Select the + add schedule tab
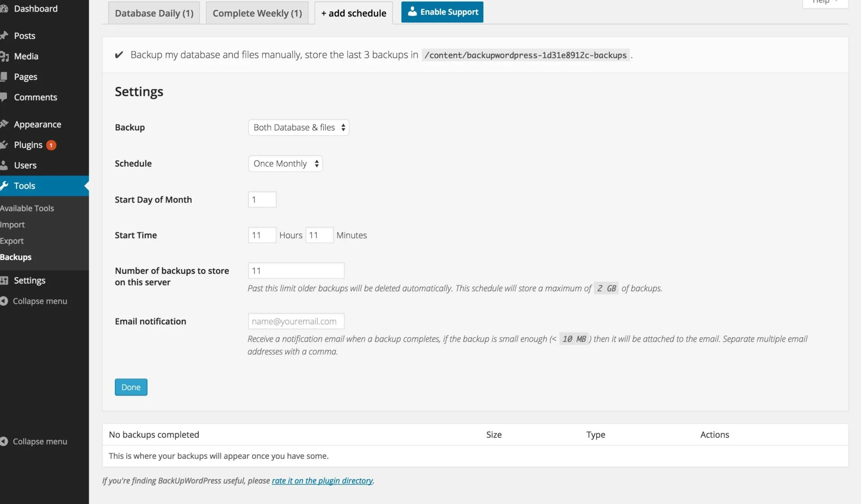The image size is (861, 504). [x=353, y=13]
